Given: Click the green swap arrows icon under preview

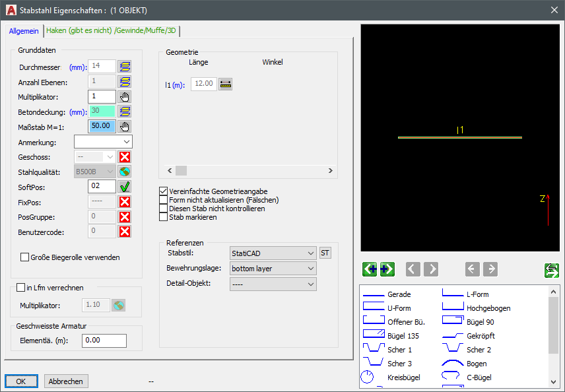Looking at the screenshot, I should (551, 270).
